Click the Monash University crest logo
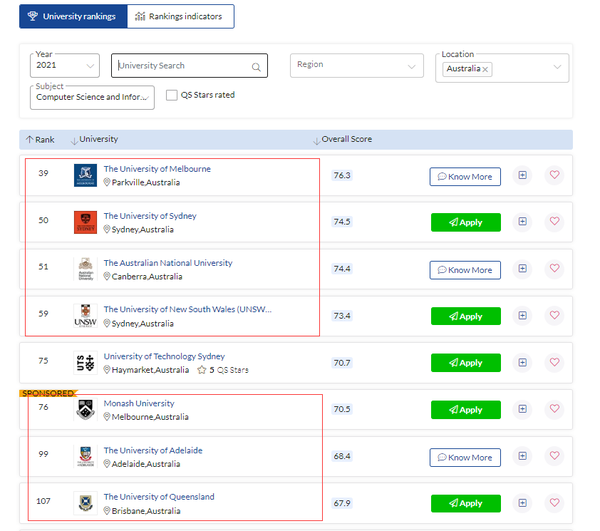The height and width of the screenshot is (531, 600). click(x=85, y=410)
